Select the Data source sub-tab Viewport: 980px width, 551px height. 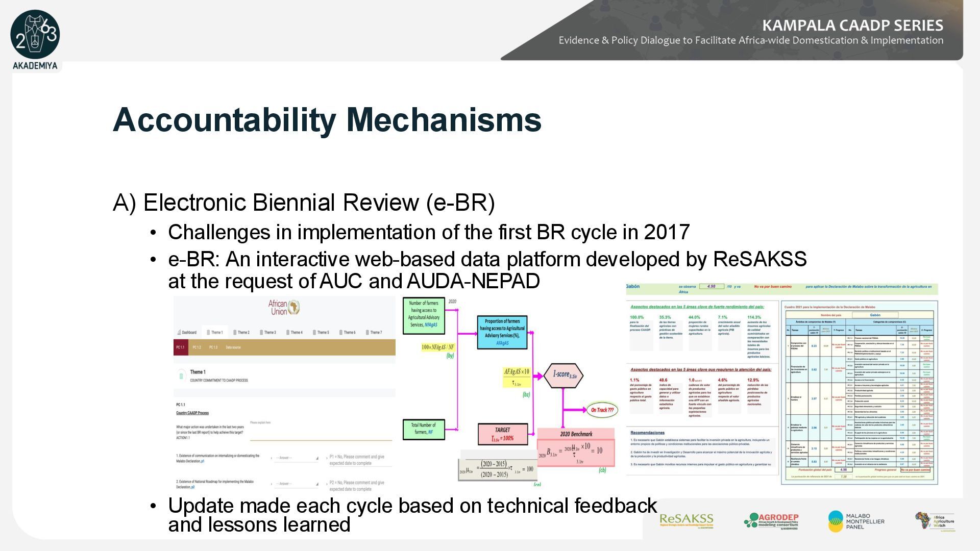(x=233, y=347)
